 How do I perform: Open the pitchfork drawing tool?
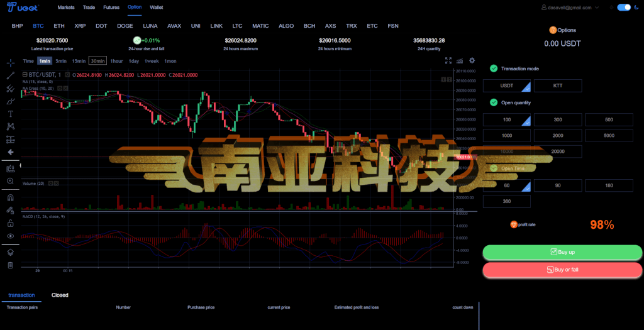(x=11, y=88)
